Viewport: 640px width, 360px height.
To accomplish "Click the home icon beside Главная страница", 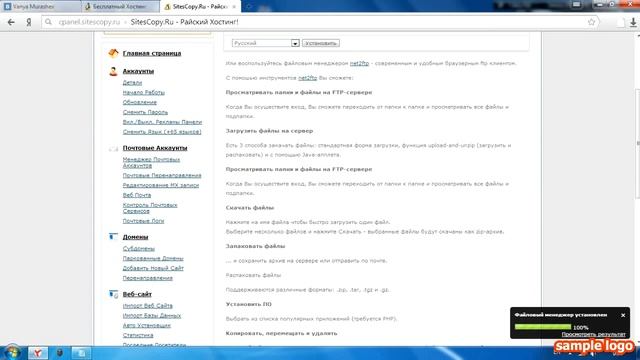I will click(x=113, y=53).
